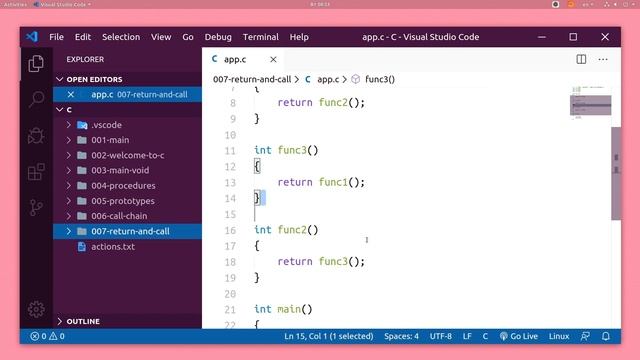Split the editor to the right
Image resolution: width=640 pixels, height=360 pixels.
(x=581, y=59)
